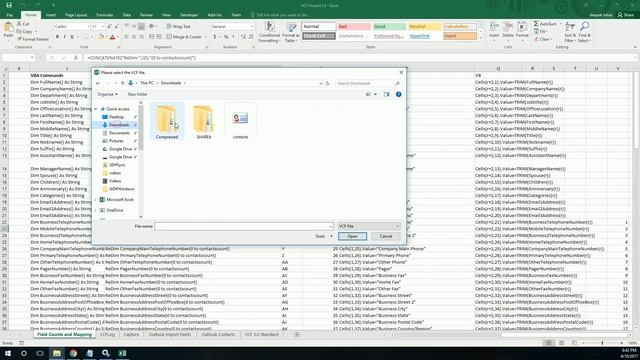Go up one folder level in dialog
This screenshot has height=360, width=640.
click(122, 83)
